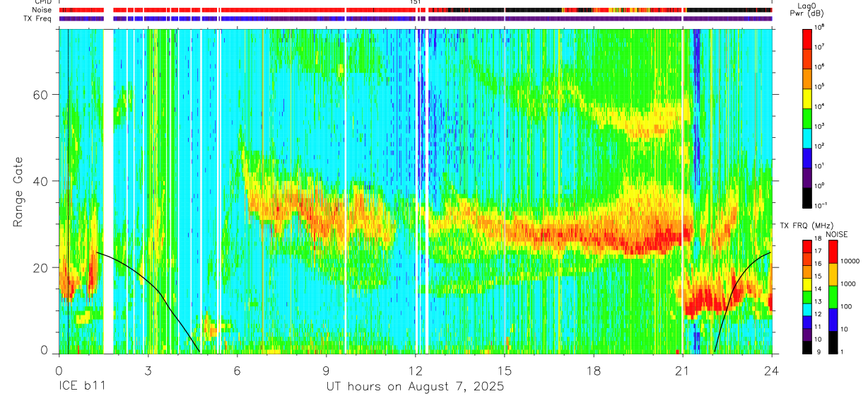Pick the green swatch of the NOISE legend
The height and width of the screenshot is (401, 868).
tap(833, 296)
